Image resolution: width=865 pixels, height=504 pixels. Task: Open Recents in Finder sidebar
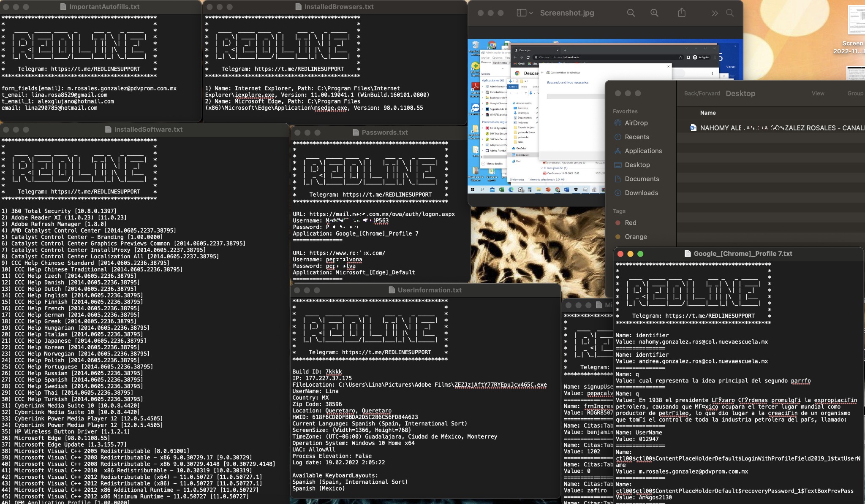pos(637,137)
